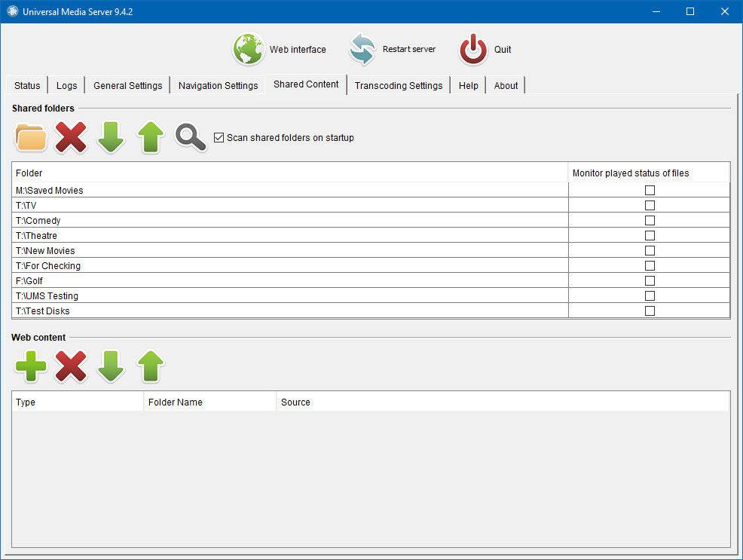Add web content with green plus icon
This screenshot has width=743, height=560.
[x=32, y=366]
